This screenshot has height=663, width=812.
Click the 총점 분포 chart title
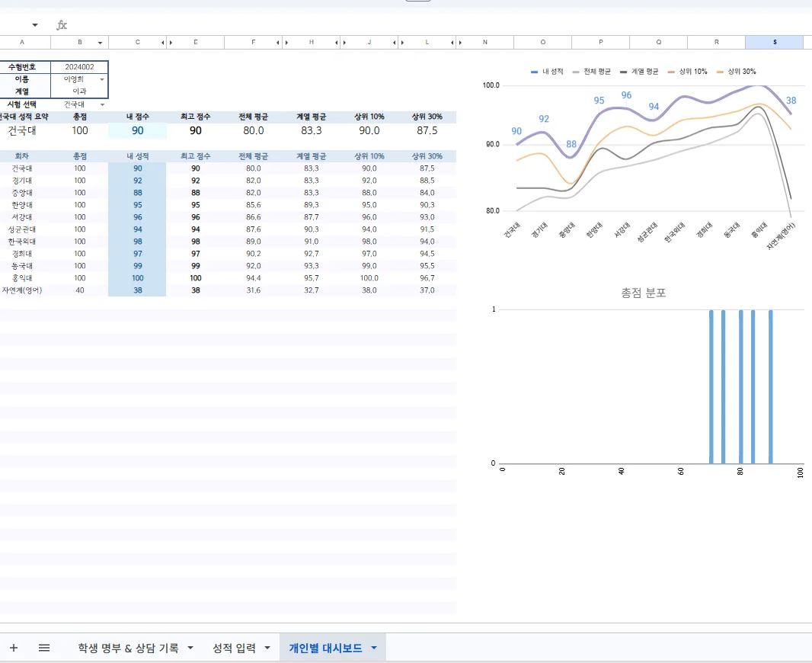click(643, 293)
